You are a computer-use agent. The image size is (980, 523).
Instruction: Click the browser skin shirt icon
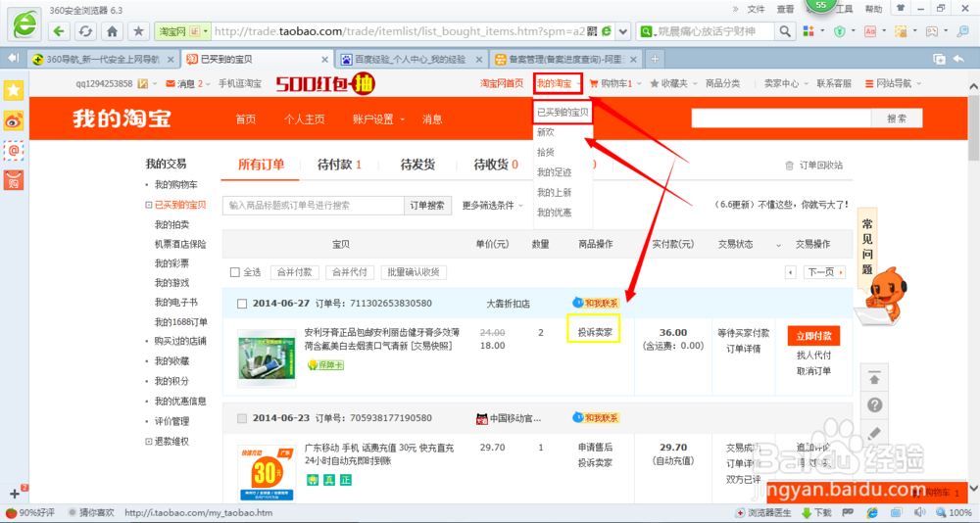[x=900, y=9]
